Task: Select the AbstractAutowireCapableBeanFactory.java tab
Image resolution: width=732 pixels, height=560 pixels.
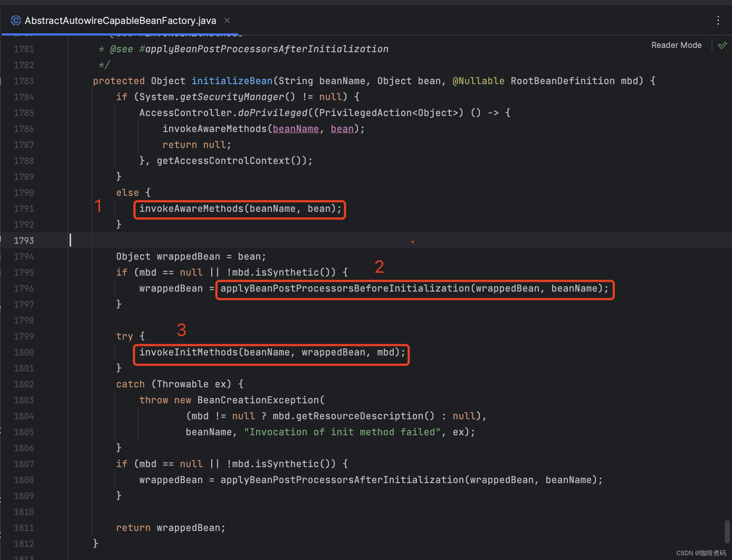Action: coord(120,21)
